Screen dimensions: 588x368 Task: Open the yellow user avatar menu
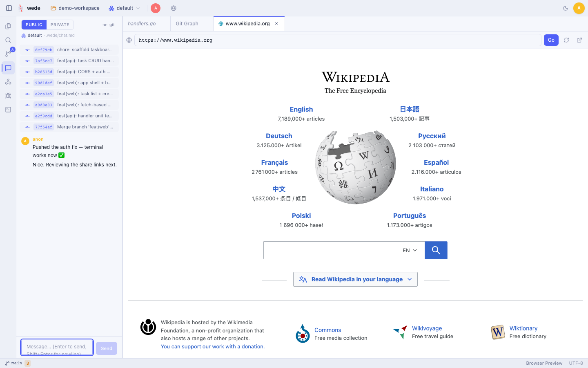[x=579, y=8]
